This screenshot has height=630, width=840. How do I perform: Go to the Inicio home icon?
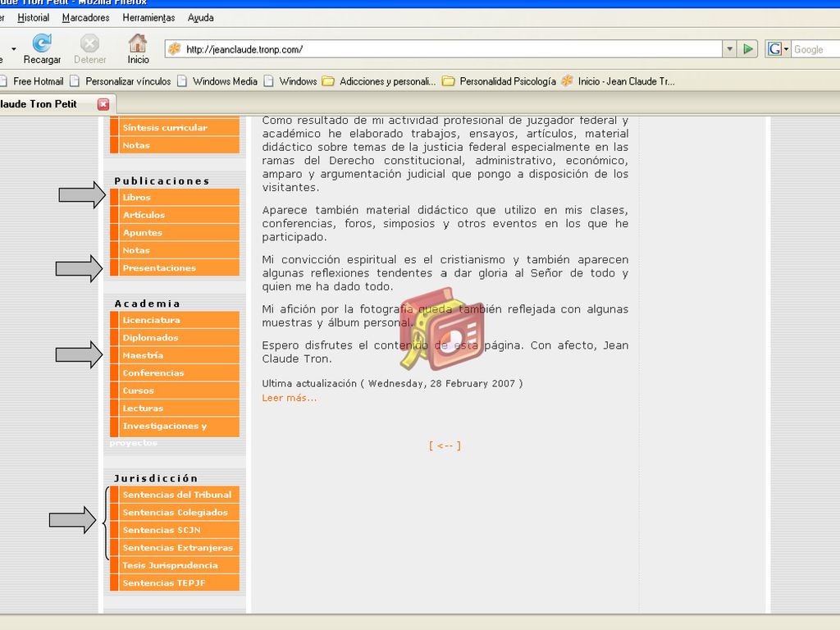point(138,43)
